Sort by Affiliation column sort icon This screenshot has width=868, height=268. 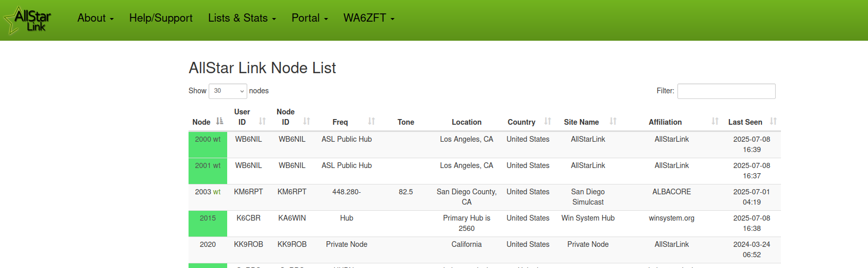click(715, 121)
